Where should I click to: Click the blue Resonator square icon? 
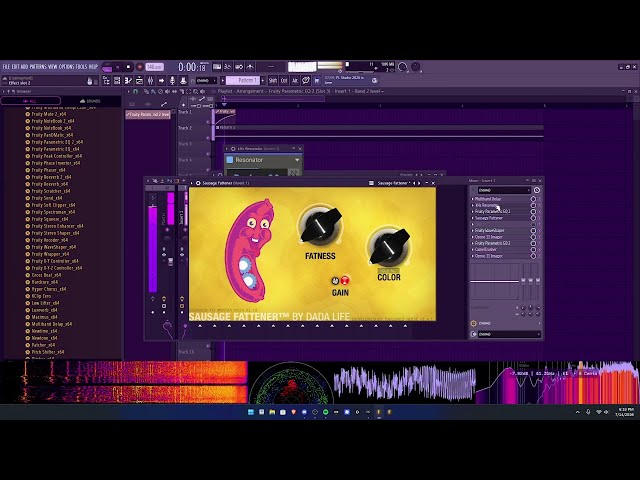(230, 160)
